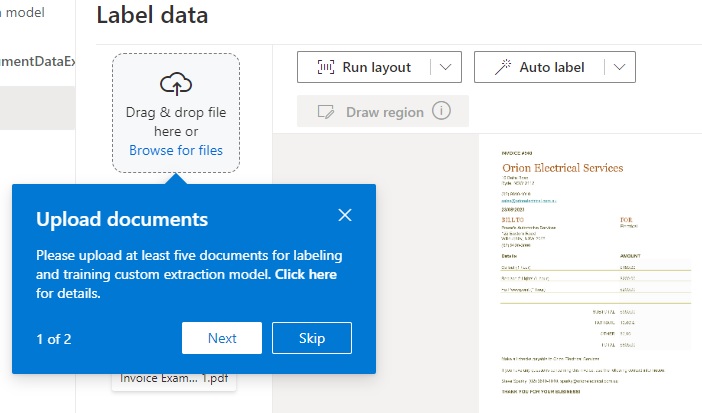Click the Draw region button
702x413 pixels.
383,111
